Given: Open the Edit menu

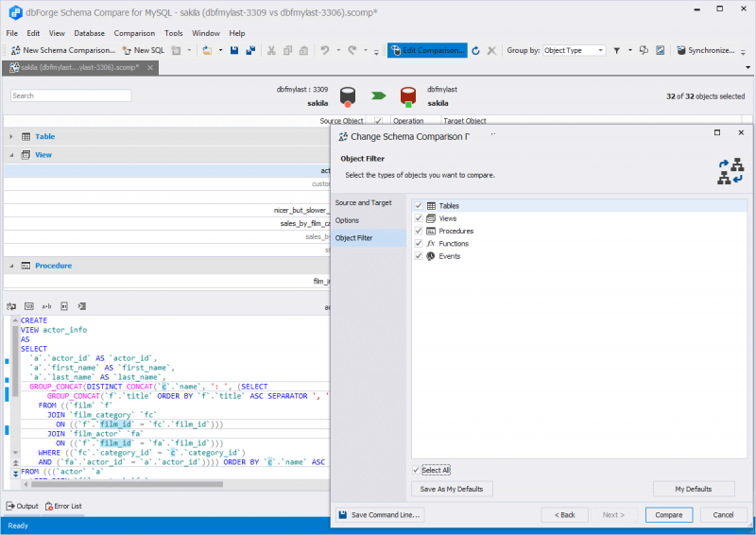Looking at the screenshot, I should coord(33,33).
